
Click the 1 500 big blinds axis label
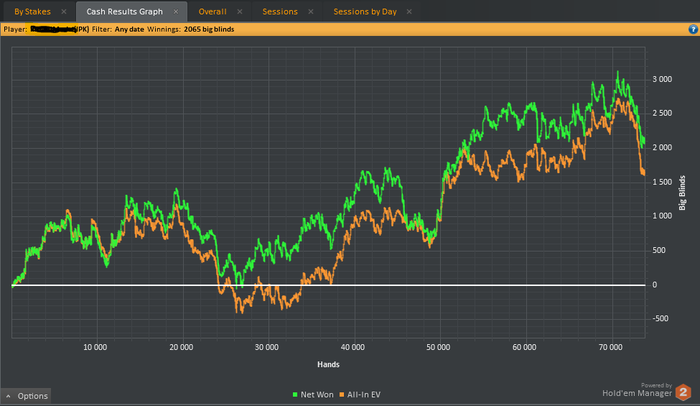662,182
